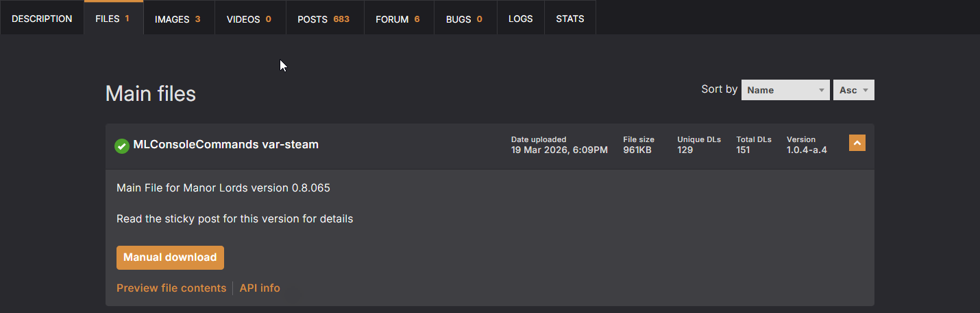Click the green verified checkmark icon
This screenshot has width=980, height=313.
click(122, 146)
